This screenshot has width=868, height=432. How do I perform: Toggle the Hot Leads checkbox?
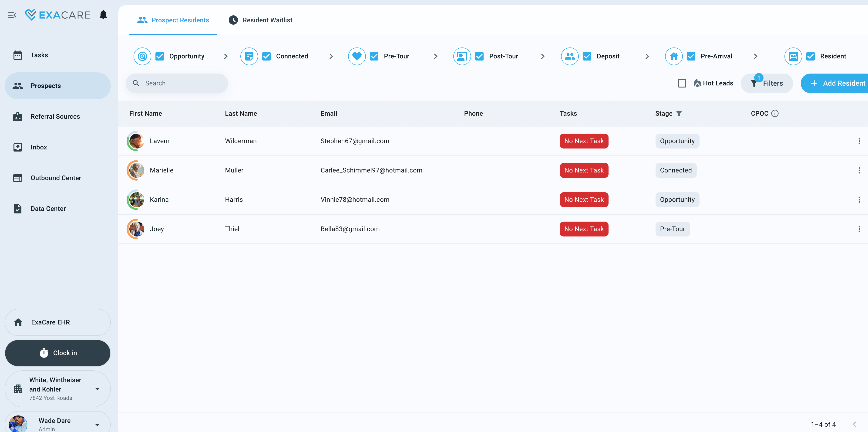[x=682, y=83]
